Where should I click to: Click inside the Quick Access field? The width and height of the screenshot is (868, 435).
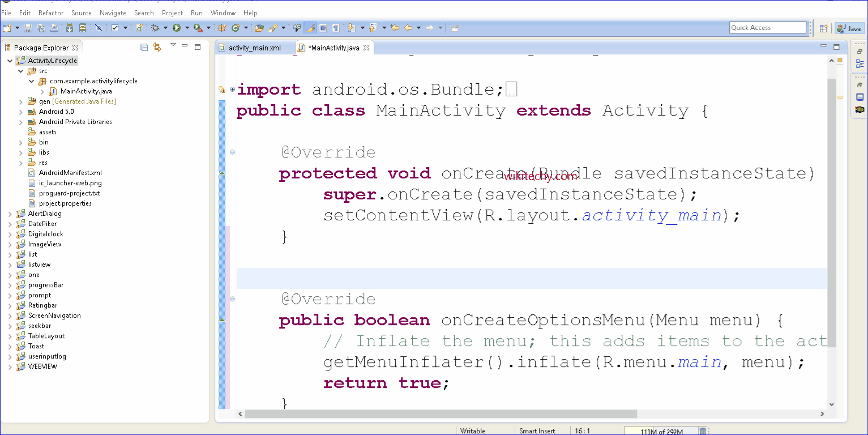pos(768,27)
